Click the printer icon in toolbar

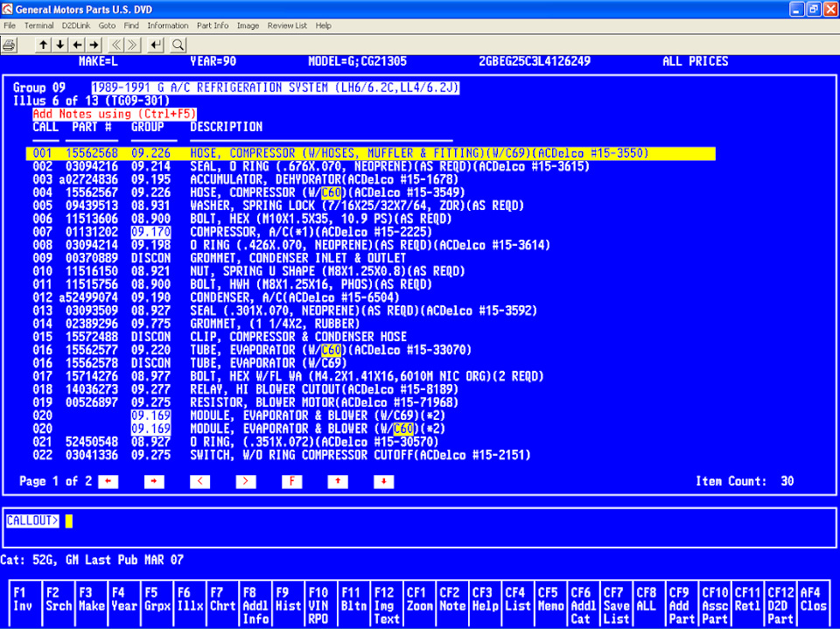(x=9, y=45)
